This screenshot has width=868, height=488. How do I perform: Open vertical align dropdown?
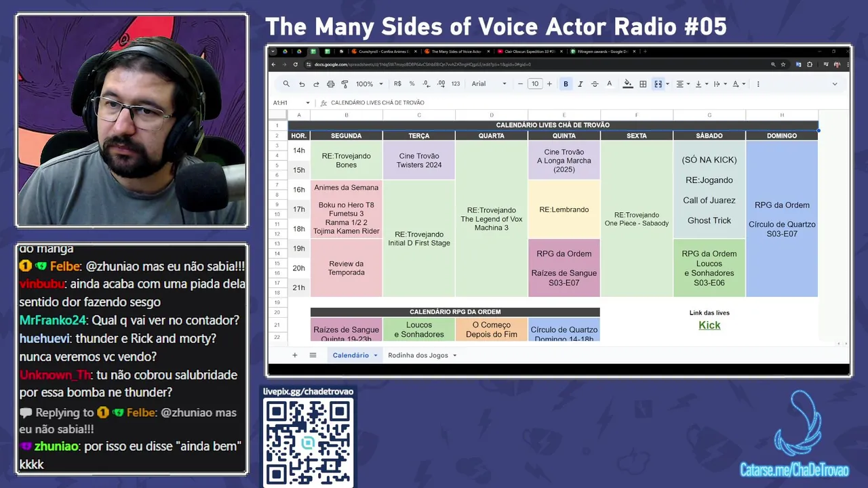click(701, 84)
